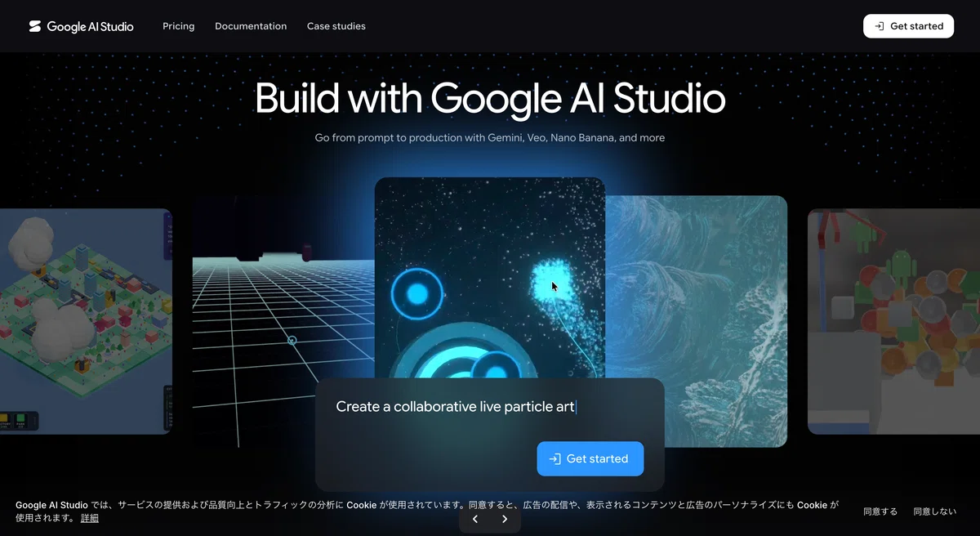Select the isometric city builder thumbnail
This screenshot has height=536, width=980.
[86, 321]
